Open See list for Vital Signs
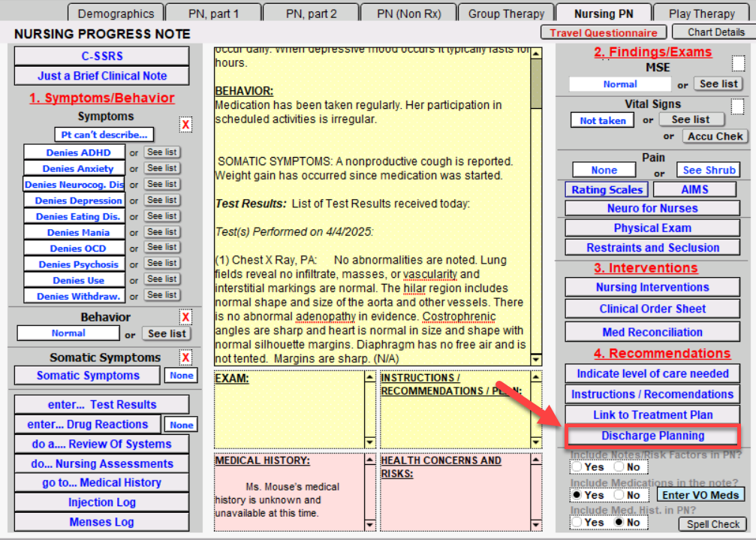This screenshot has height=540, width=756. coord(691,119)
